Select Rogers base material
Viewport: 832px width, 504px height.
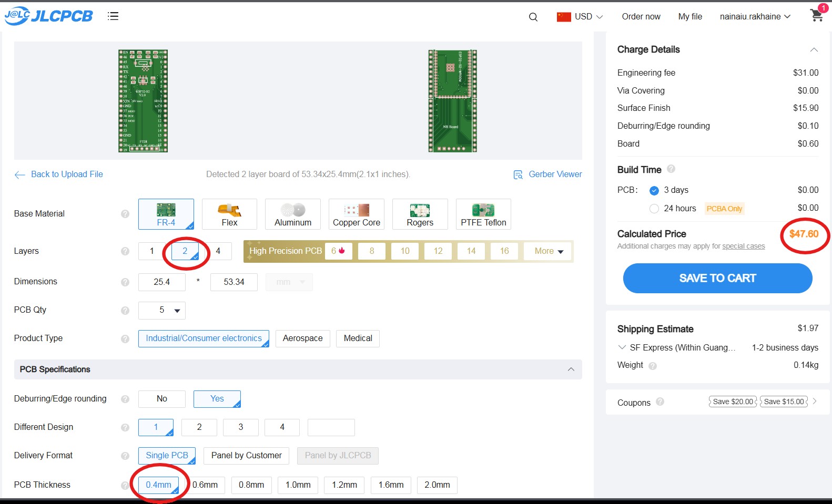coord(420,214)
